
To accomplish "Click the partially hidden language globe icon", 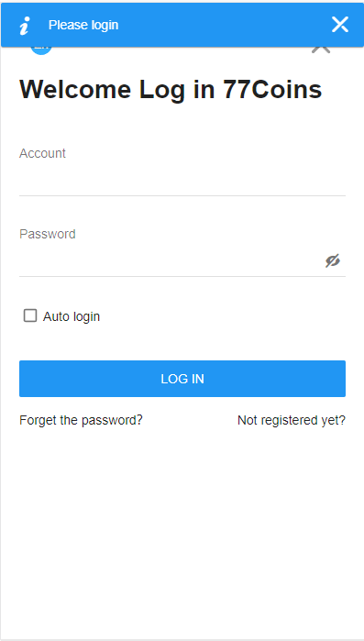I will click(x=41, y=50).
